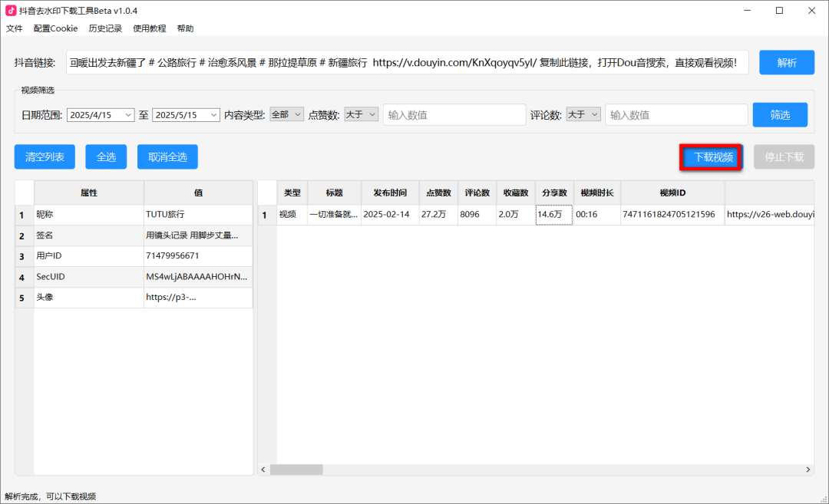Click the 点赞数 column header
Viewport: 829px width, 504px height.
click(x=439, y=193)
